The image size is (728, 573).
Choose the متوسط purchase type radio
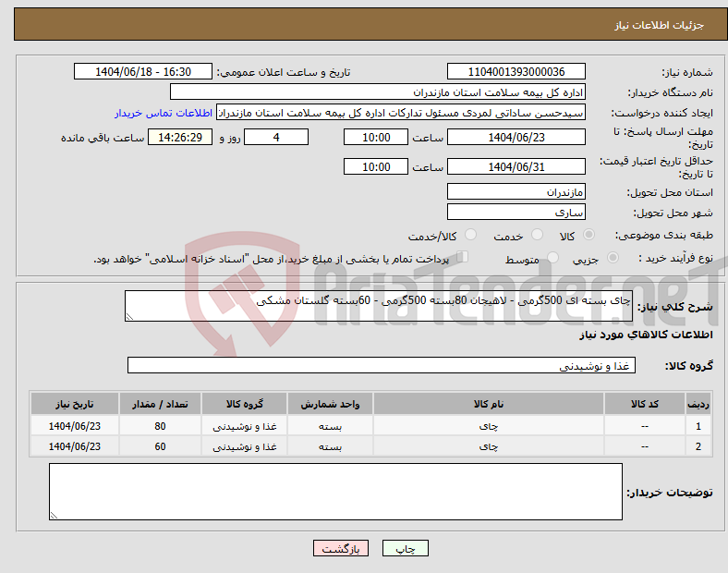(550, 259)
